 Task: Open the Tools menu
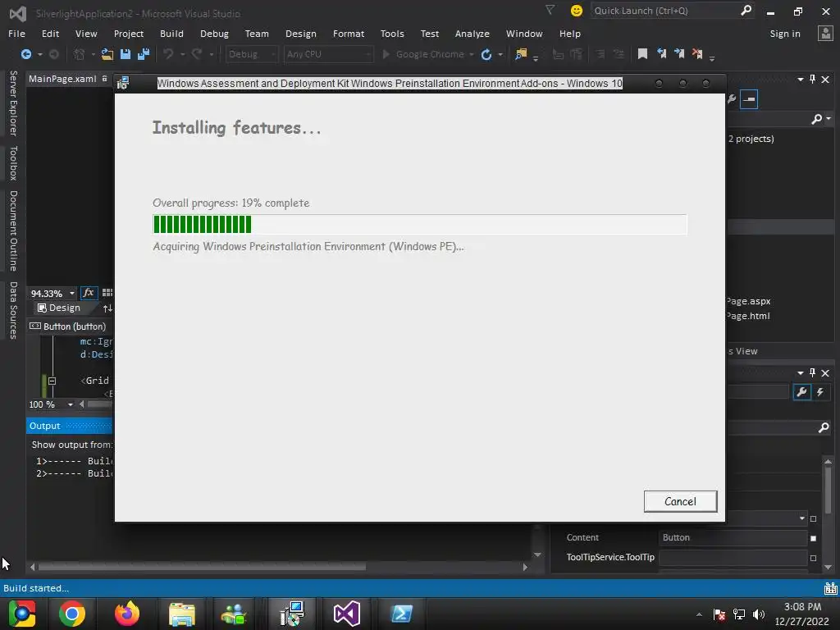[x=392, y=33]
